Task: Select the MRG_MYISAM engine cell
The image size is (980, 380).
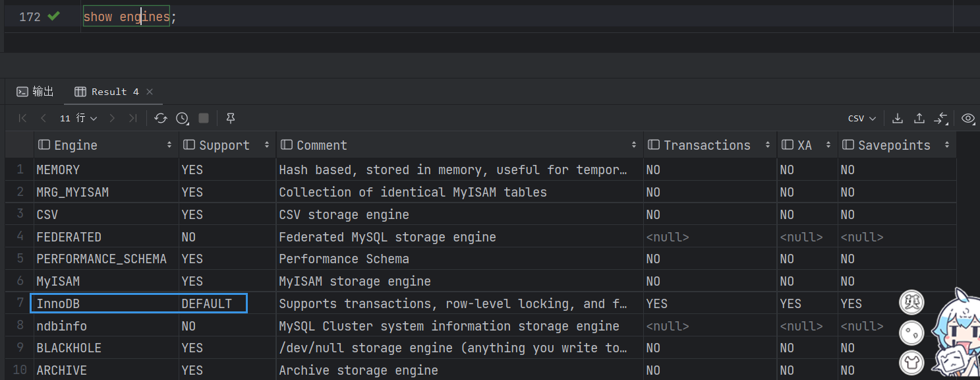Action: 106,192
